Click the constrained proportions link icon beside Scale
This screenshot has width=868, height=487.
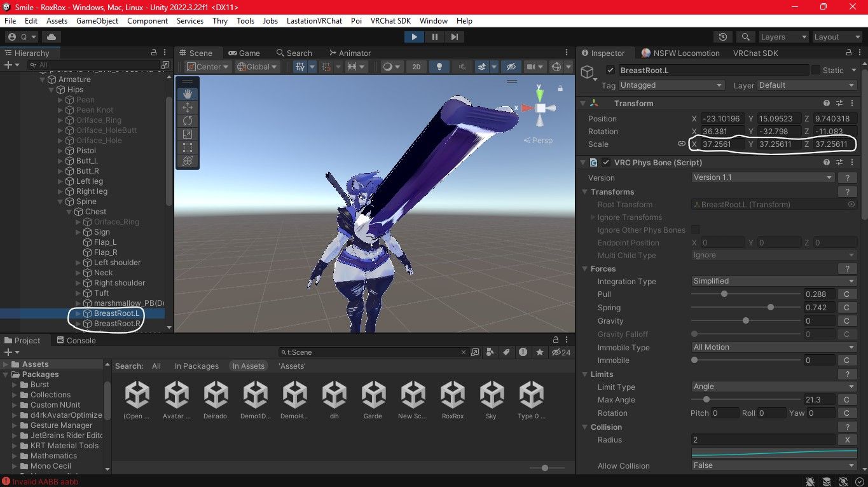[x=682, y=144]
